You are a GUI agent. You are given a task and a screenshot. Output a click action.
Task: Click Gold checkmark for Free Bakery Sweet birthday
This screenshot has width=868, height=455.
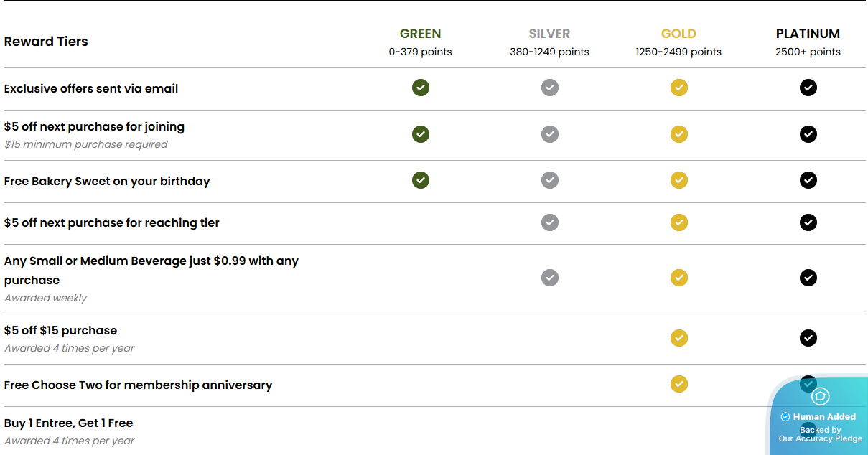[679, 180]
